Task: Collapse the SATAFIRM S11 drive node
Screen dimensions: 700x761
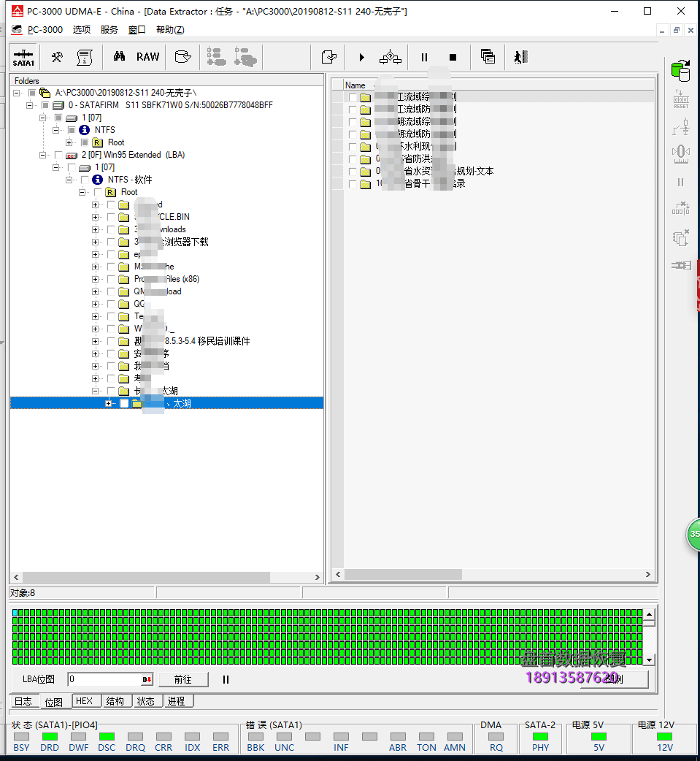Action: coord(30,105)
